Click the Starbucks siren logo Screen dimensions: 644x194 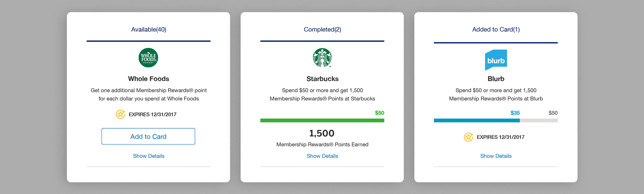coord(322,58)
